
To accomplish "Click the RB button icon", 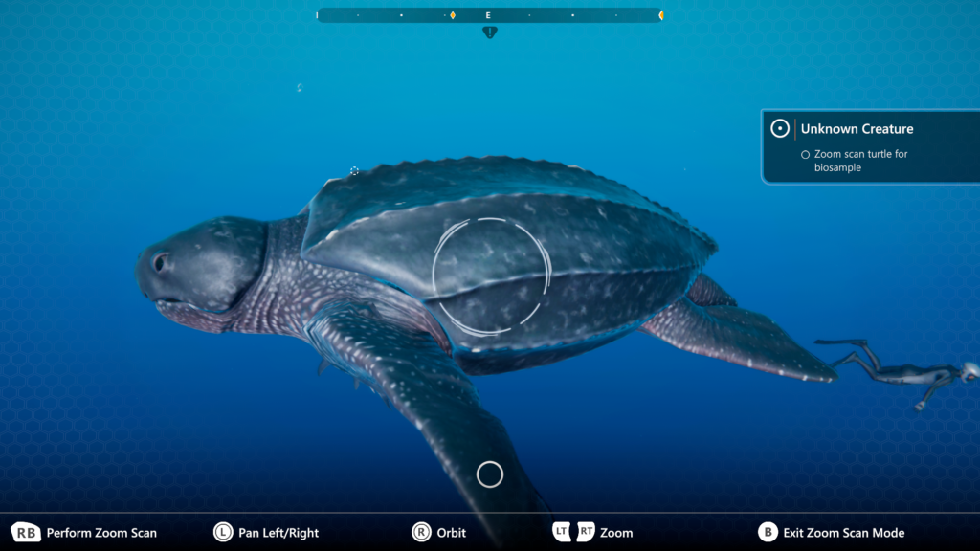I will pos(26,532).
